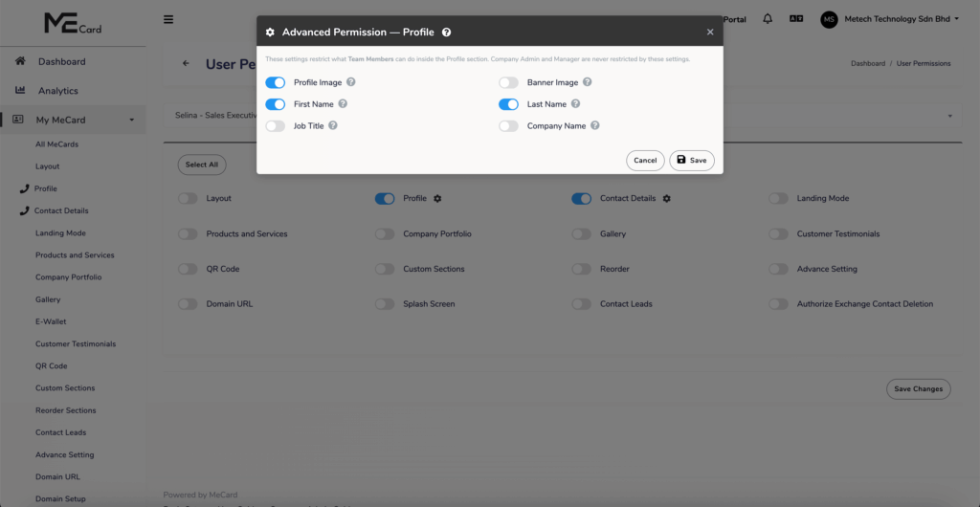
Task: Cancel the Advanced Permission dialog
Action: 645,161
